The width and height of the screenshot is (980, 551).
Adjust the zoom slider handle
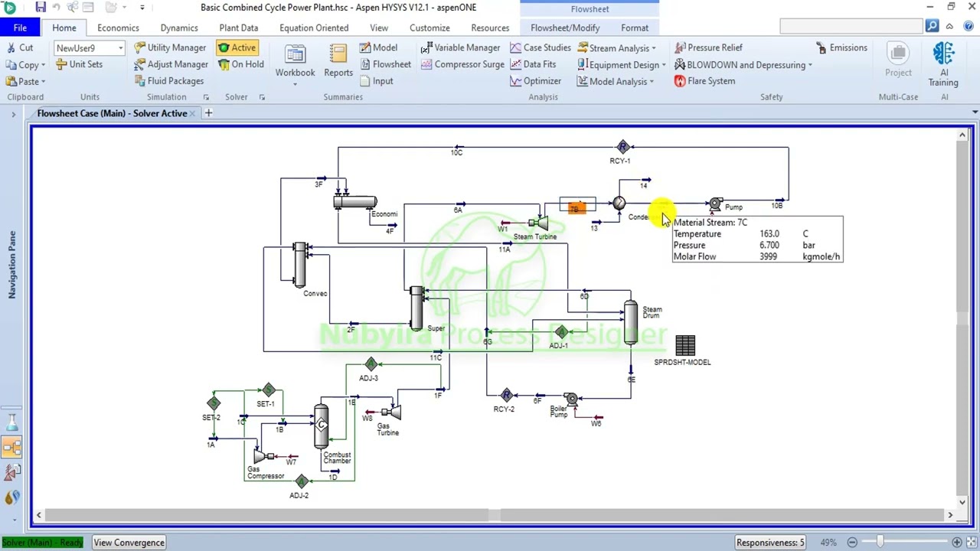[880, 543]
